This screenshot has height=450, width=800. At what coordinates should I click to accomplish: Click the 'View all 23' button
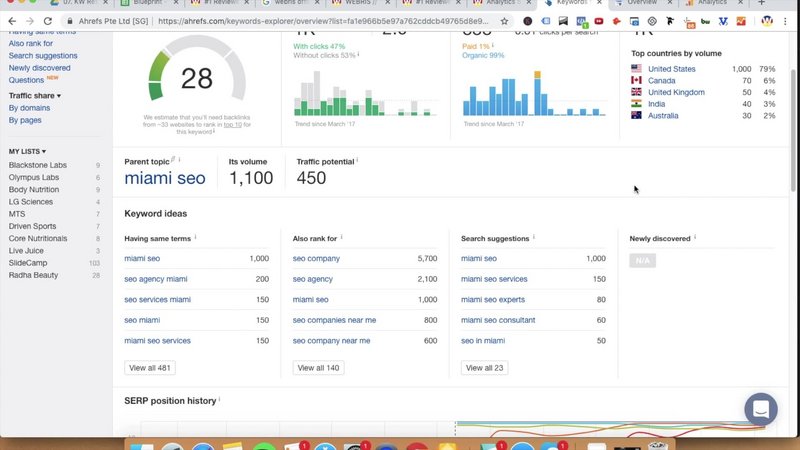(x=484, y=368)
